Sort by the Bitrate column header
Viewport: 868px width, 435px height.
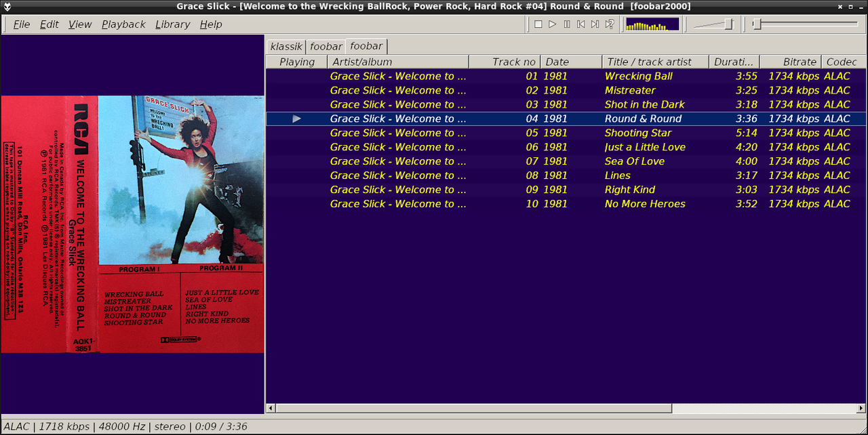click(x=791, y=62)
